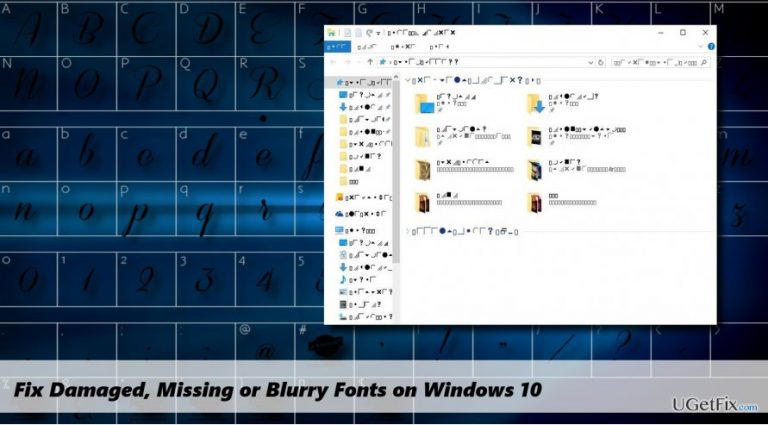
Task: Refresh the folder with the refresh icon
Action: click(x=600, y=62)
